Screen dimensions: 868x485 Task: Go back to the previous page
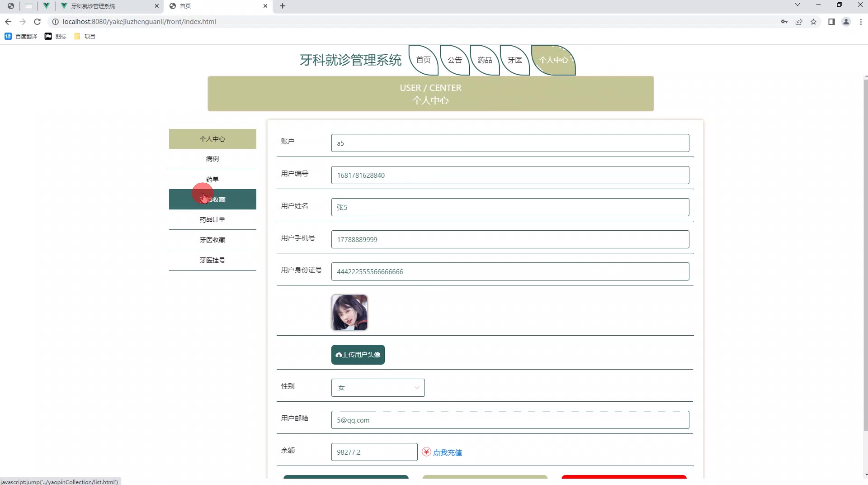click(8, 22)
